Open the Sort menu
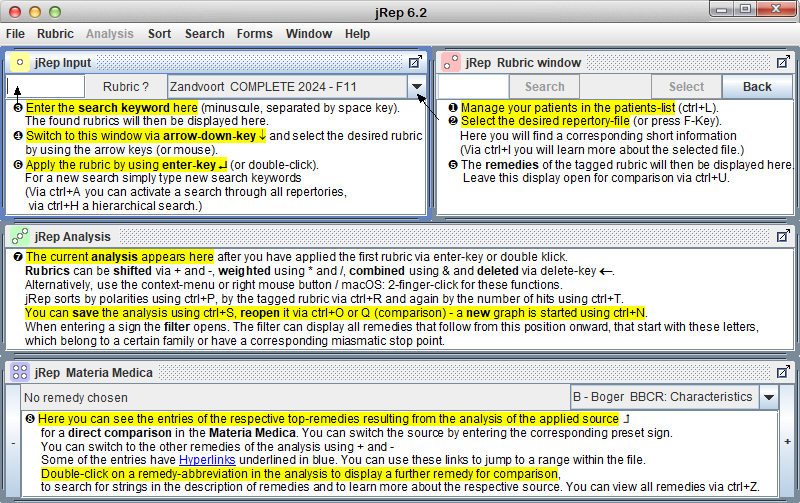Screen dimensions: 800x503 [x=159, y=33]
